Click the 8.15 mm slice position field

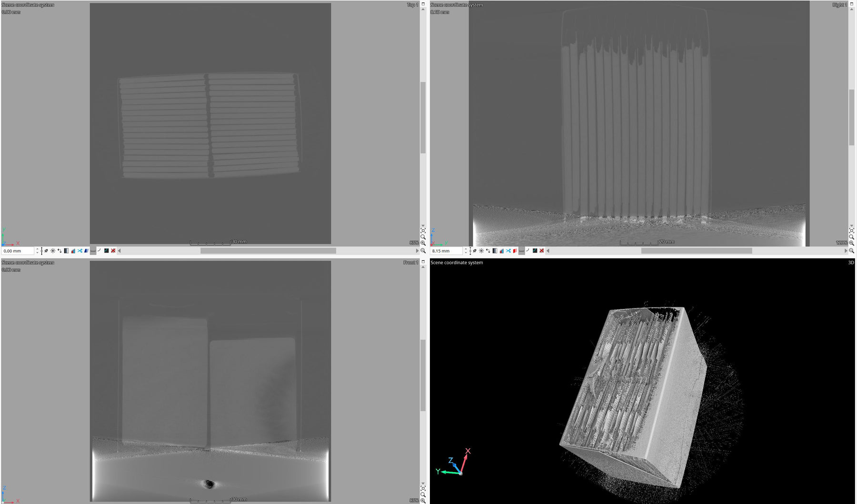pyautogui.click(x=446, y=251)
